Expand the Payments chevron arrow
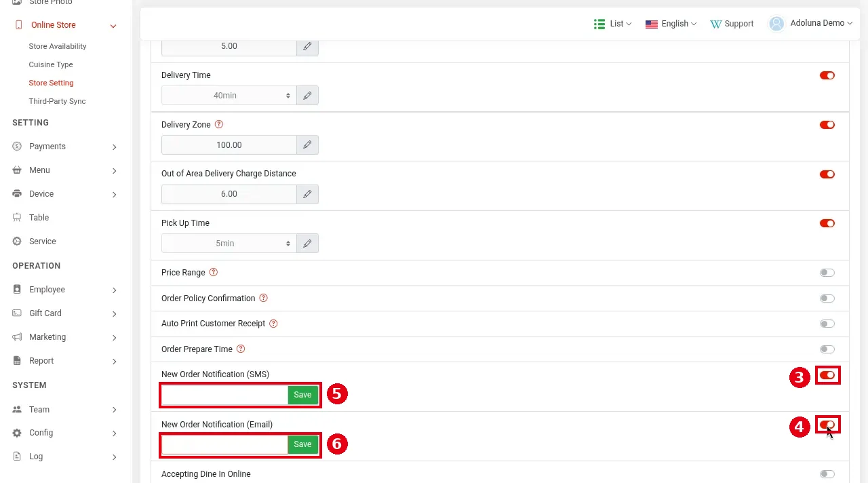This screenshot has width=868, height=483. [x=115, y=147]
